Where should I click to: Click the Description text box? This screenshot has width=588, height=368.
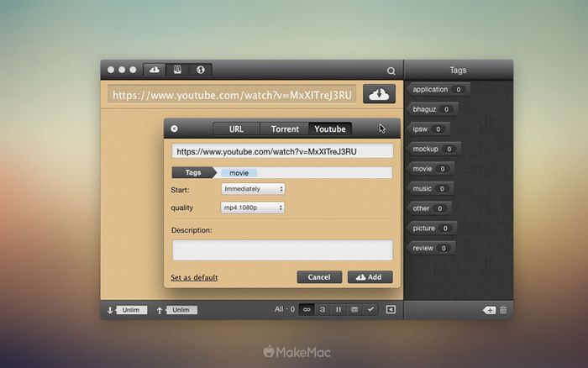[282, 250]
